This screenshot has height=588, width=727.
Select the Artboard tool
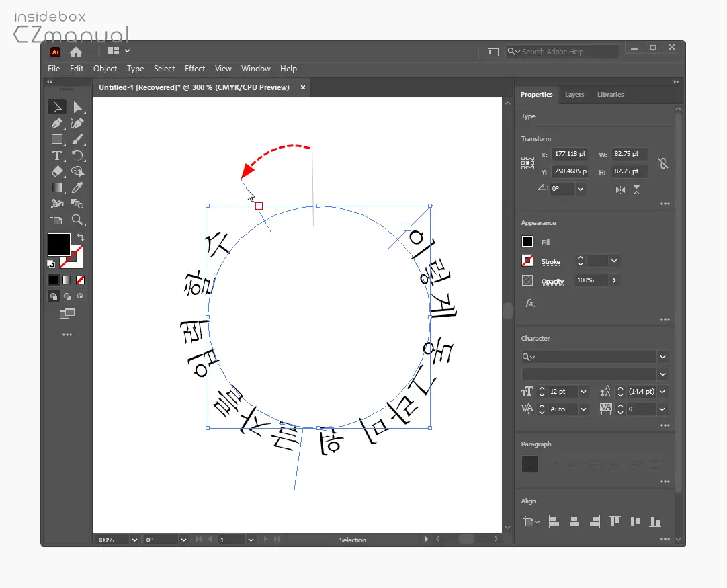[57, 220]
